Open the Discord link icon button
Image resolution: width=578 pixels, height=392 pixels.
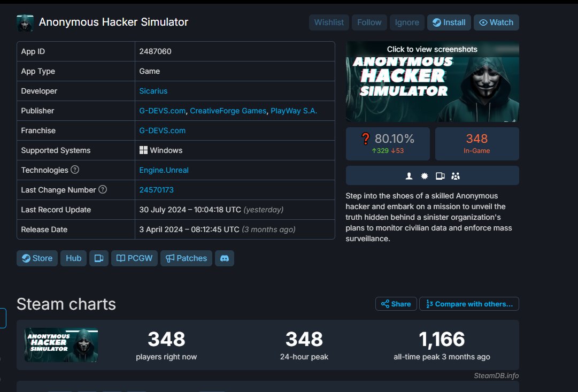click(x=225, y=258)
